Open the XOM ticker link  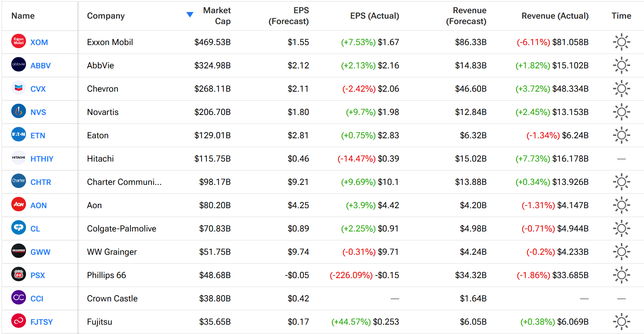coord(39,42)
